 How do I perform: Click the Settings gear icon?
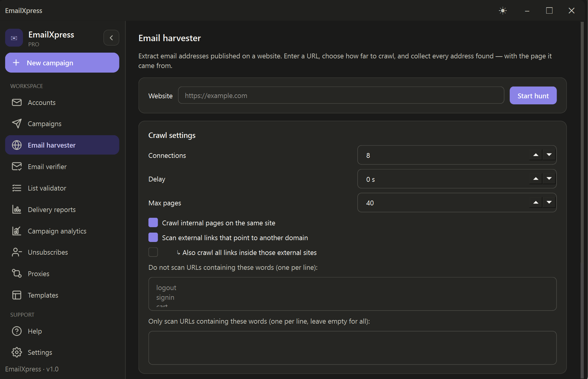point(17,352)
